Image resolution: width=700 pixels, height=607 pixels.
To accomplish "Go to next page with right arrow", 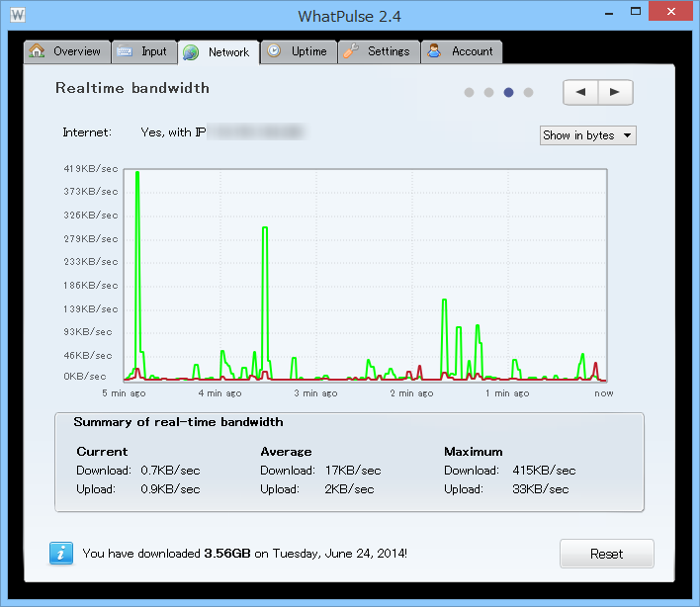I will 615,92.
